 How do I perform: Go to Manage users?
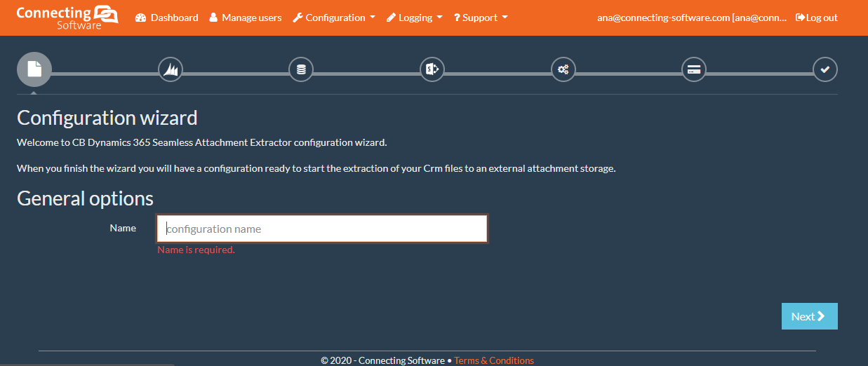pos(246,18)
